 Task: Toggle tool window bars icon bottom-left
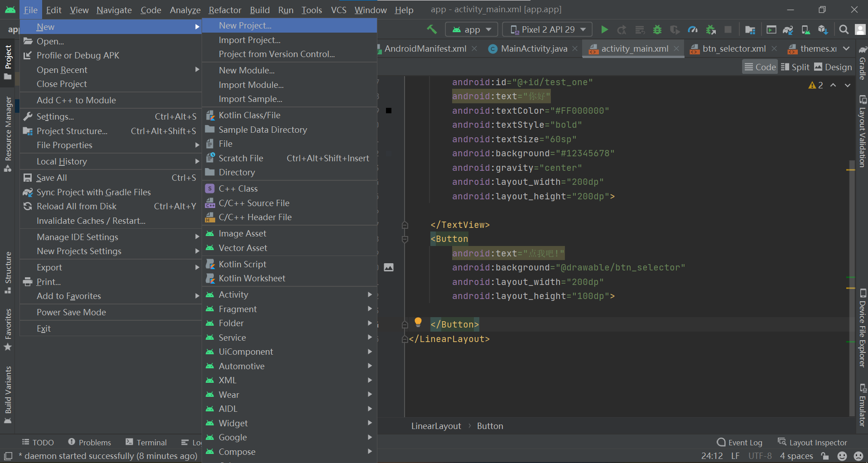(x=8, y=456)
